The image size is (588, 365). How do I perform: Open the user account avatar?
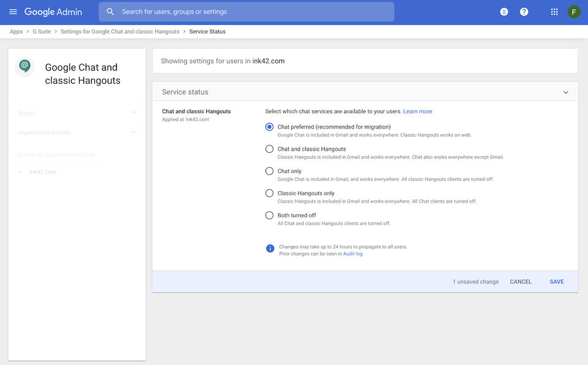coord(574,12)
